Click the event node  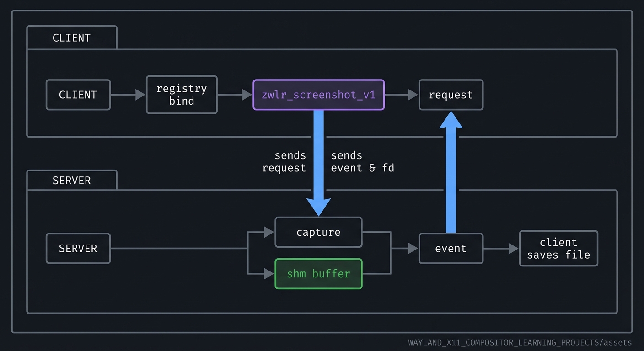click(451, 248)
